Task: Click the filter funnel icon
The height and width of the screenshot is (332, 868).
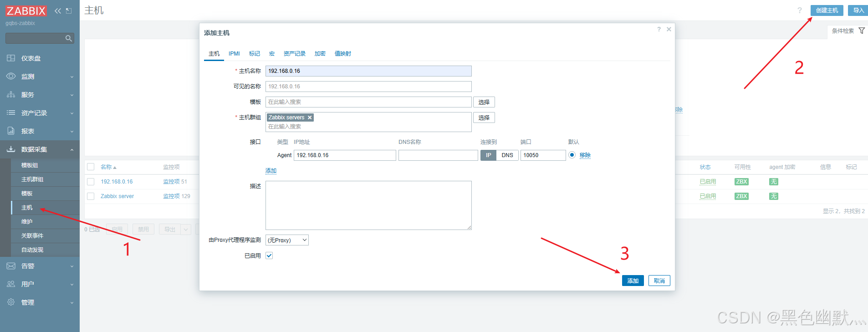Action: (862, 31)
